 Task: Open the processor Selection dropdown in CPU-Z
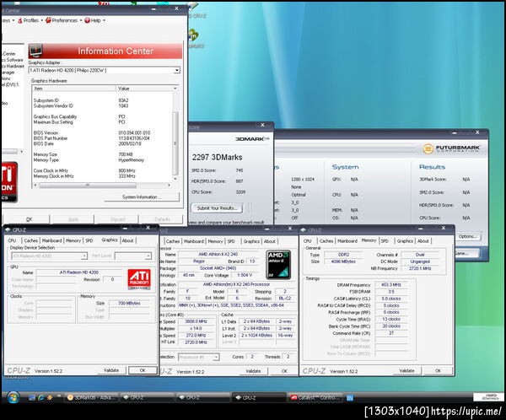[x=216, y=357]
